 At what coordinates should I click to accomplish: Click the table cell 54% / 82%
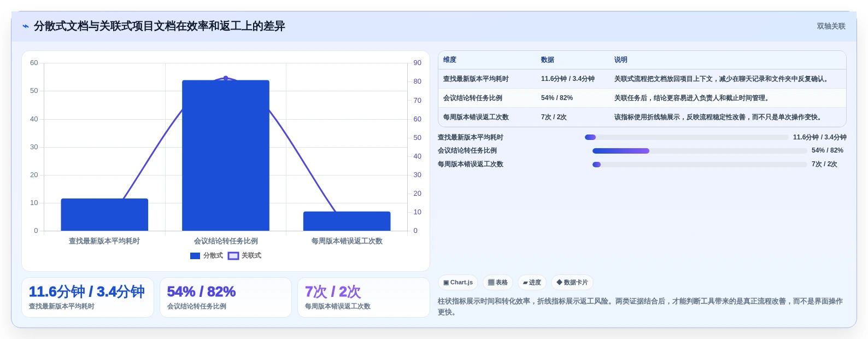point(557,98)
